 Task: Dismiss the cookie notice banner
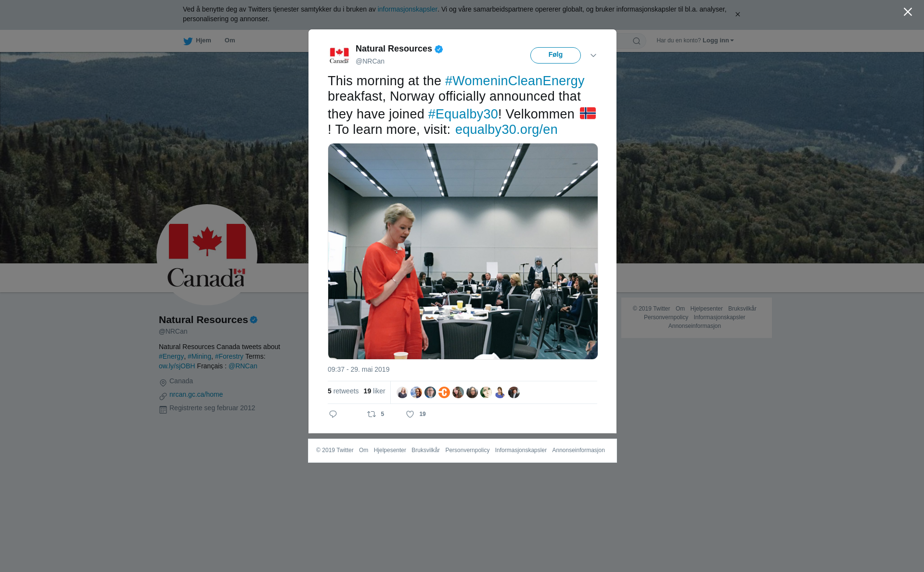click(x=737, y=14)
